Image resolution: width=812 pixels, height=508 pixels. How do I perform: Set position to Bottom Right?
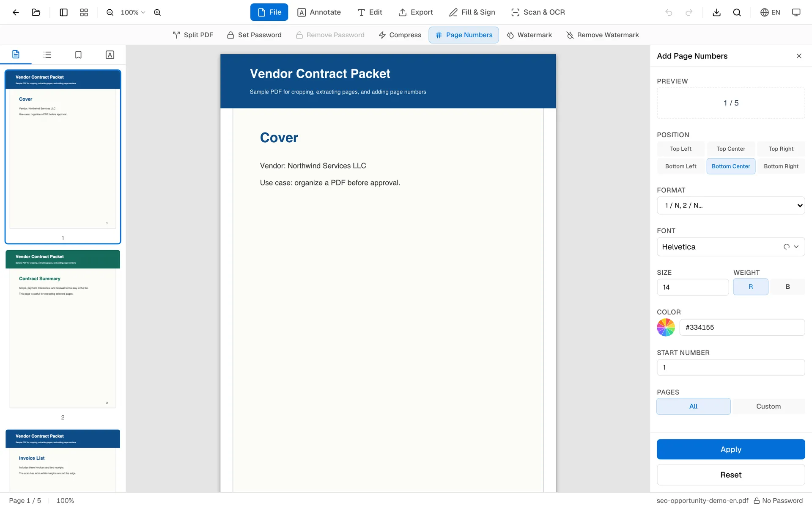tap(781, 166)
